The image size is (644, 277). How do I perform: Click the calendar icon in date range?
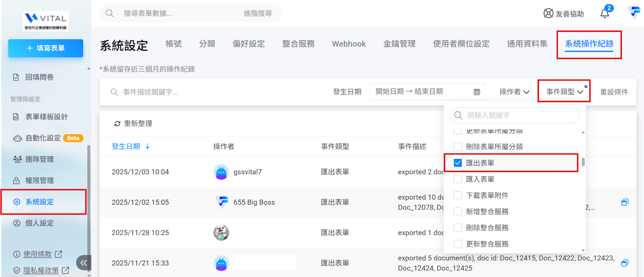(477, 92)
